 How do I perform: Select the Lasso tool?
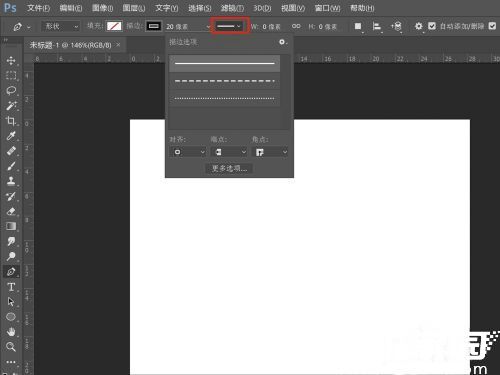click(x=11, y=90)
